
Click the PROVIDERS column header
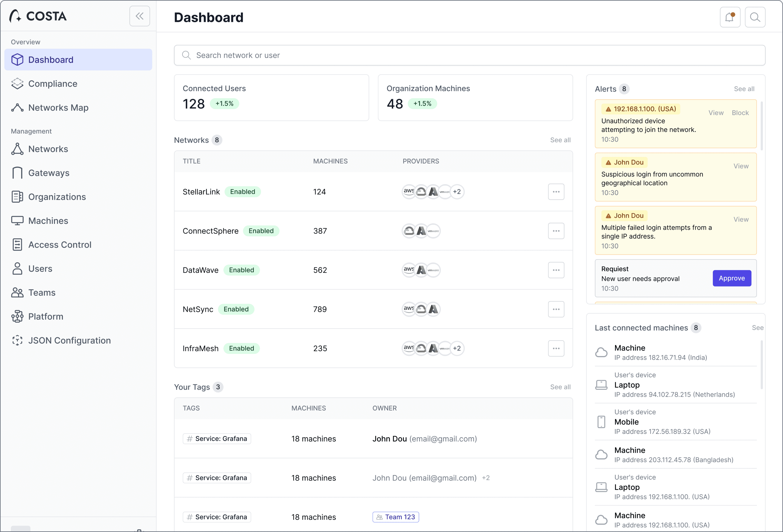[x=421, y=161]
